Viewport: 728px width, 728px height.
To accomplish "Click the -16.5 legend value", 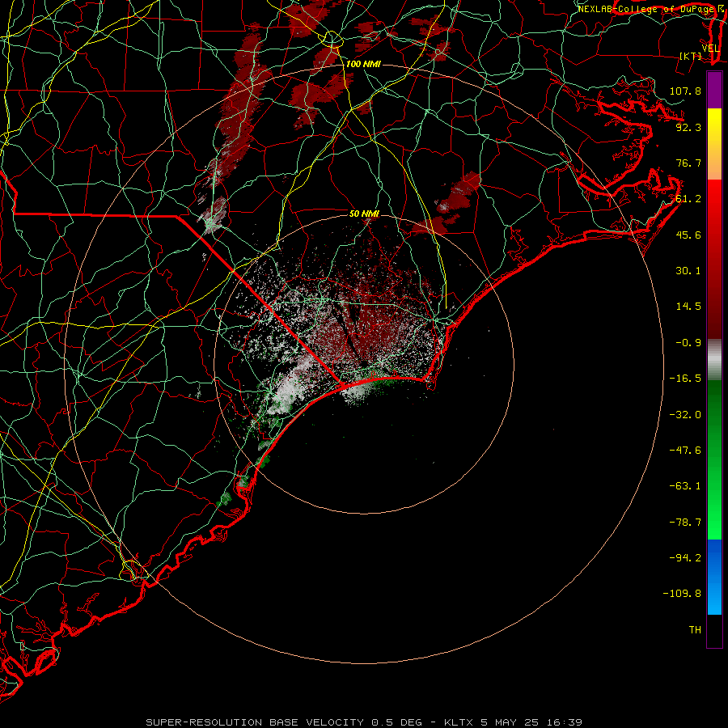I will [685, 379].
